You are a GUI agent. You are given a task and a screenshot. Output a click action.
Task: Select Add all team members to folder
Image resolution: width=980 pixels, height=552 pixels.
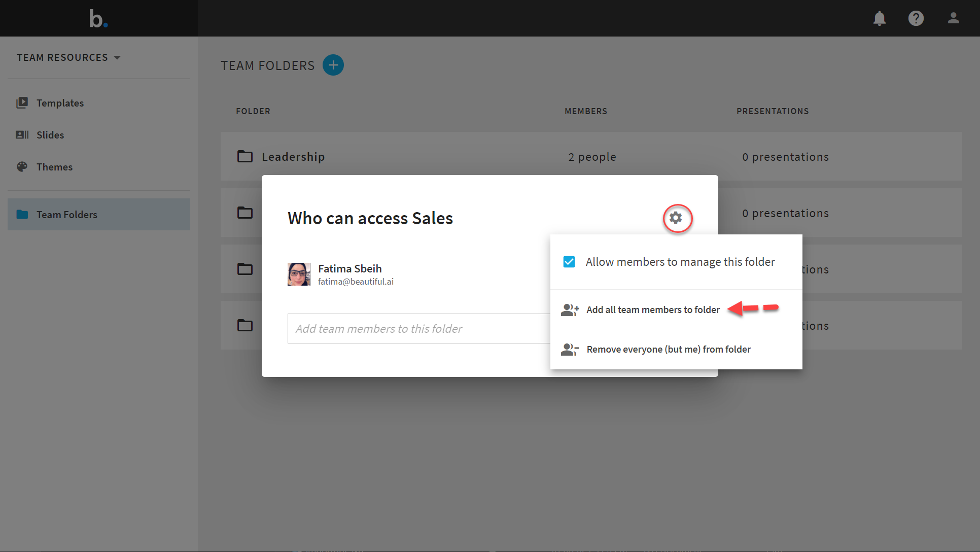click(653, 309)
